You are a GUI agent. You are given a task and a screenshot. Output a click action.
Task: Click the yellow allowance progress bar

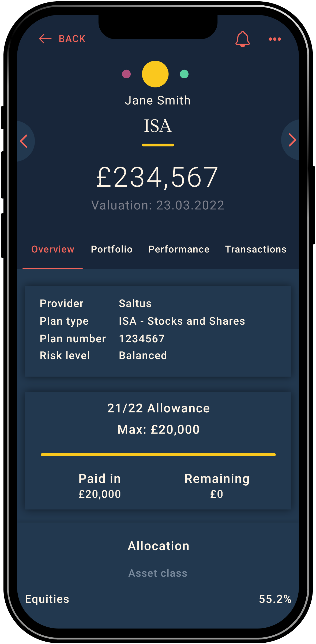coord(158,455)
